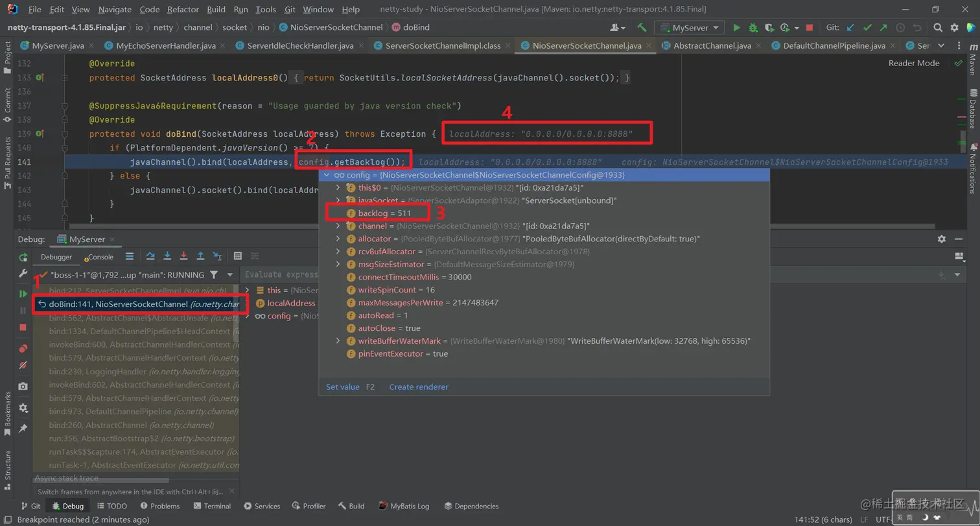980x526 pixels.
Task: Click Step Into icon in debugger toolbar
Action: point(167,256)
